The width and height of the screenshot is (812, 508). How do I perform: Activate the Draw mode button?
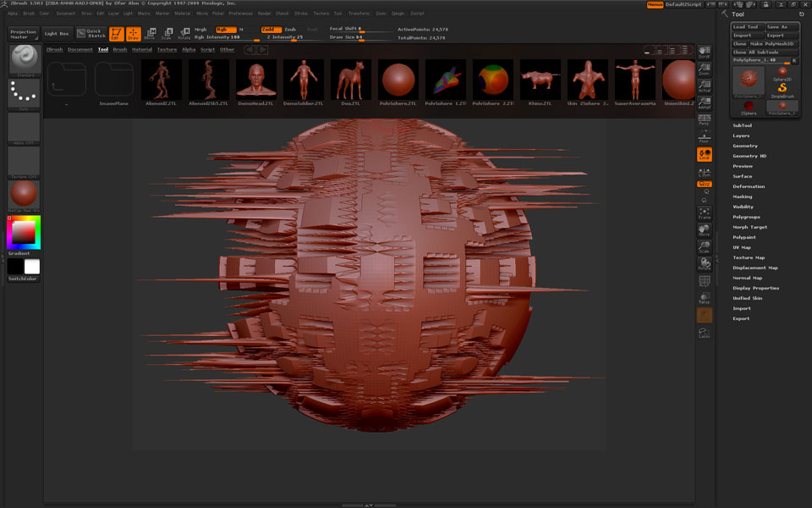(134, 34)
